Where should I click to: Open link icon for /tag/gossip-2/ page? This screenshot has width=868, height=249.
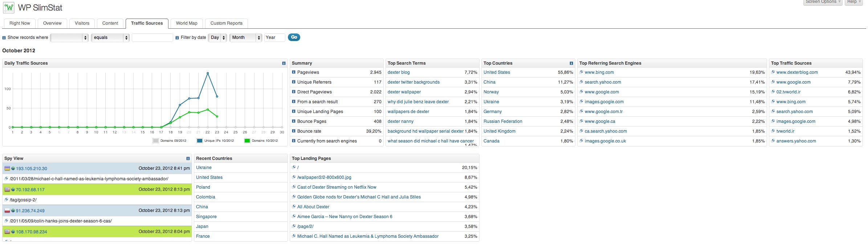[6, 200]
